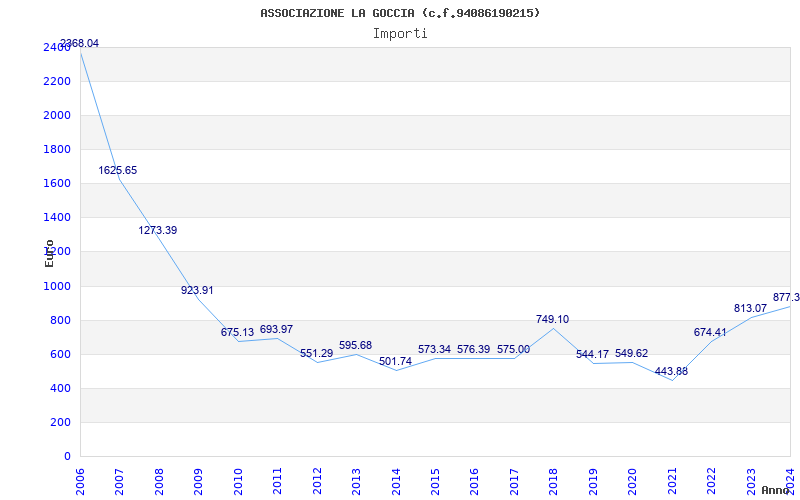The width and height of the screenshot is (800, 500).
Task: Click the 2000 y-axis tick label
Action: click(57, 115)
